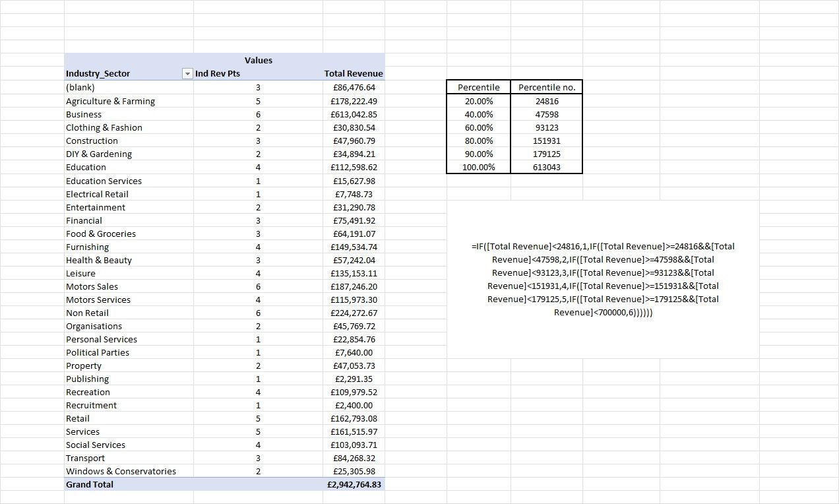Click the 47598 percentile number cell
The image size is (839, 504).
click(547, 114)
